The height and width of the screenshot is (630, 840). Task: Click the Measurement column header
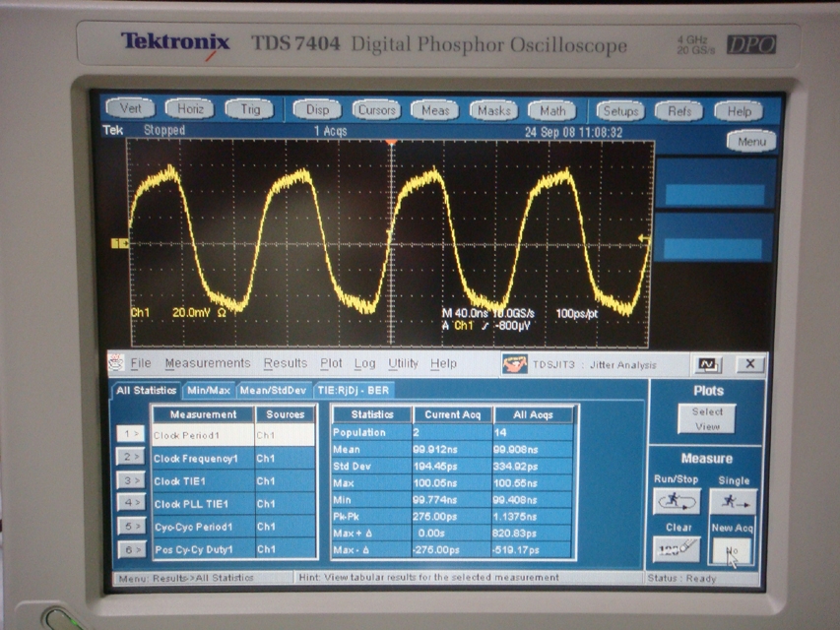click(x=203, y=414)
